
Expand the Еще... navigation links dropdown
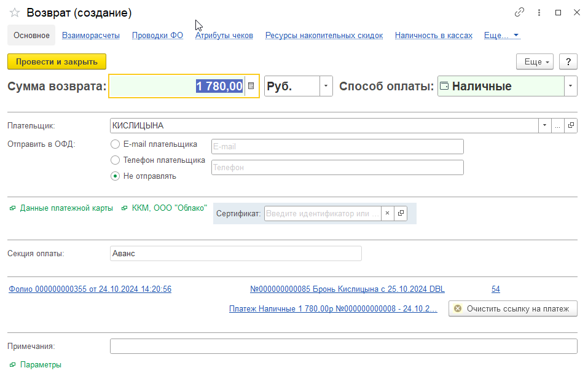501,35
